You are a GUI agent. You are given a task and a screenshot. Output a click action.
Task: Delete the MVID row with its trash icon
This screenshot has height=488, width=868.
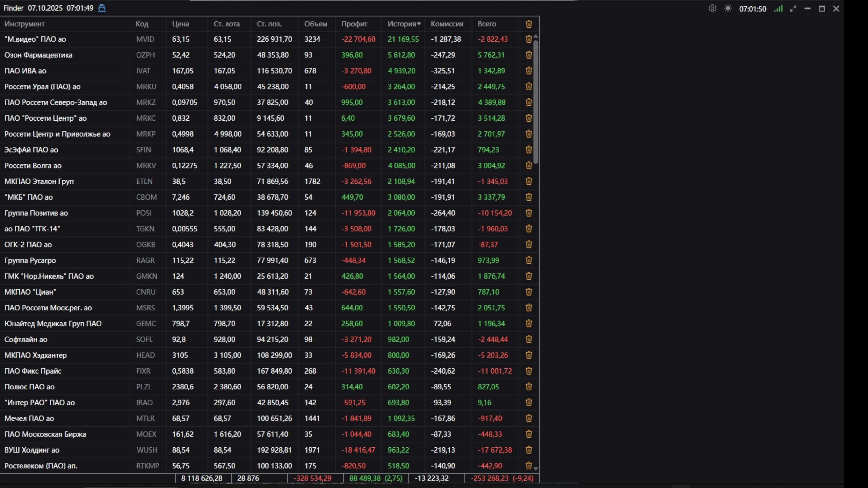point(529,39)
